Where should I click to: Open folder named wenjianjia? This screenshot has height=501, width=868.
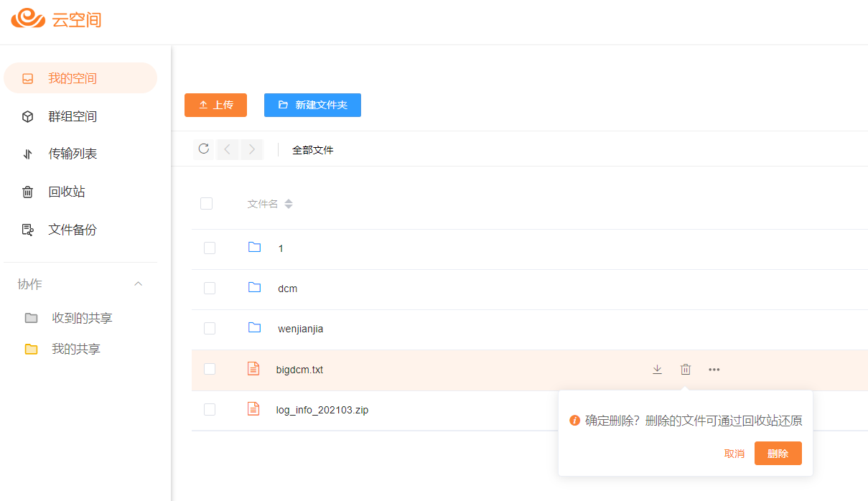300,329
